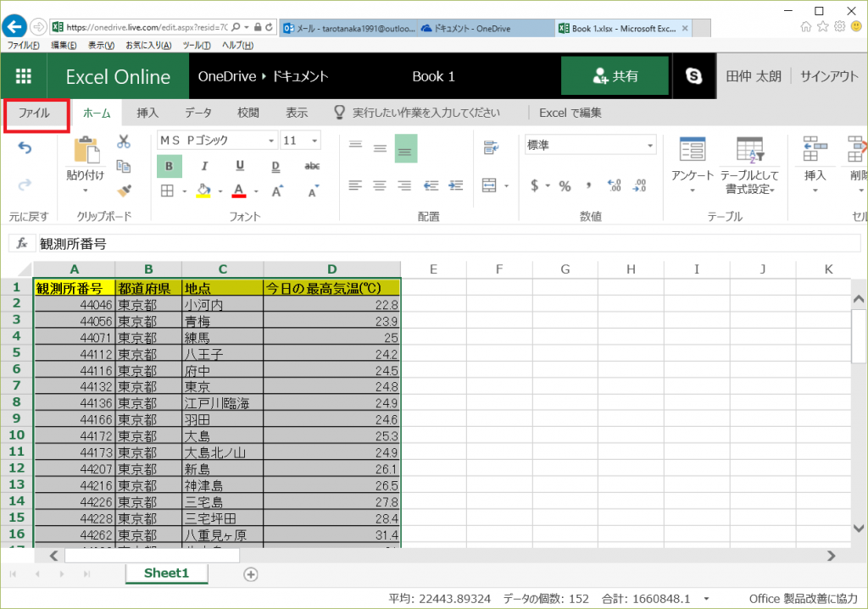
Task: Open the OneDrive breadcrumb link
Action: (x=227, y=76)
